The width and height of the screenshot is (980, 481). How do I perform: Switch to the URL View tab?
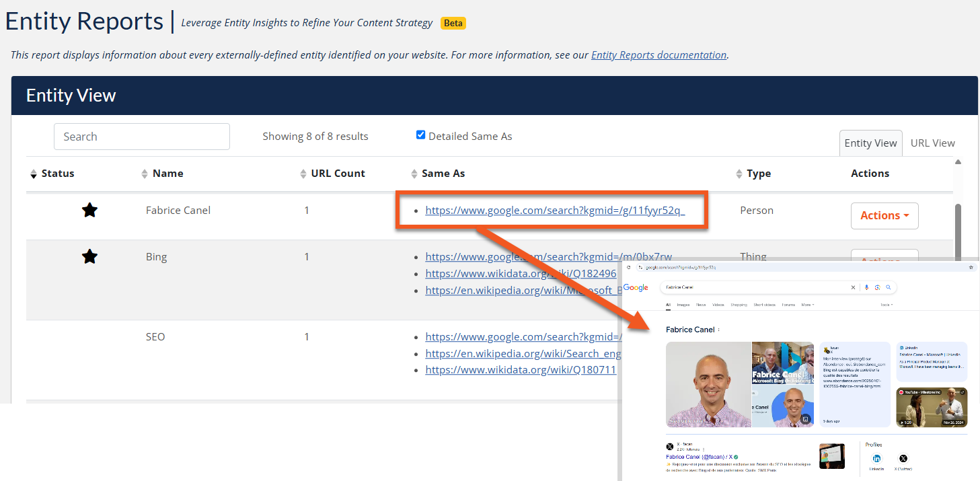coord(932,143)
